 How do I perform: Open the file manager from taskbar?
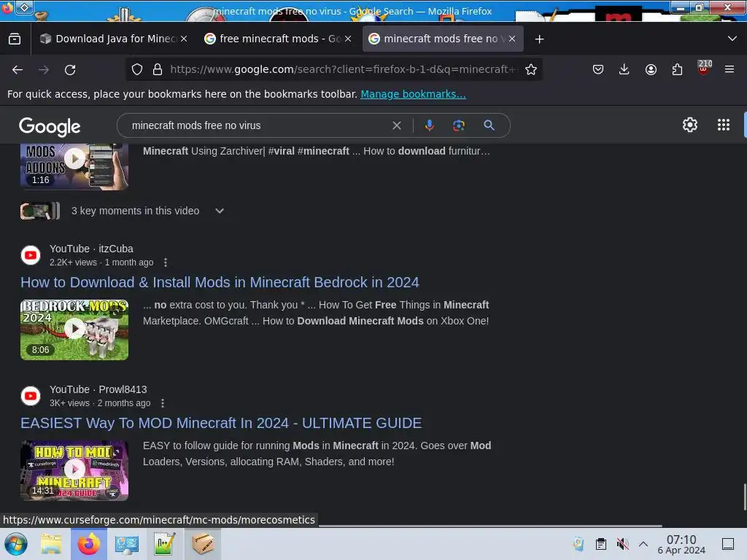click(51, 544)
